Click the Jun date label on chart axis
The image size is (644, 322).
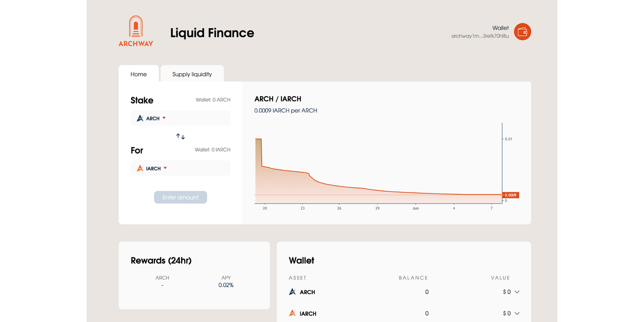click(415, 208)
